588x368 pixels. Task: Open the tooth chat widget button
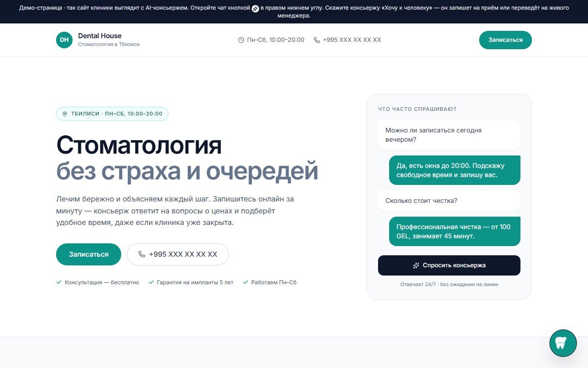tap(563, 343)
